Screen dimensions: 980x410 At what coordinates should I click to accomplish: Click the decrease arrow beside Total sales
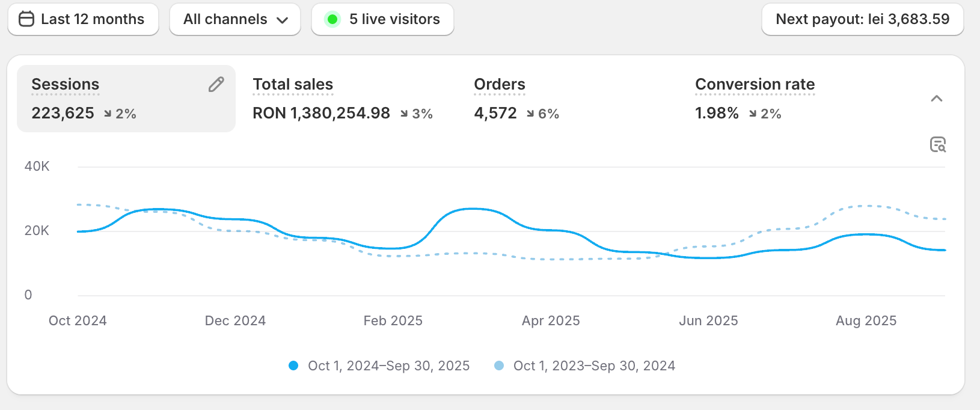pyautogui.click(x=404, y=114)
